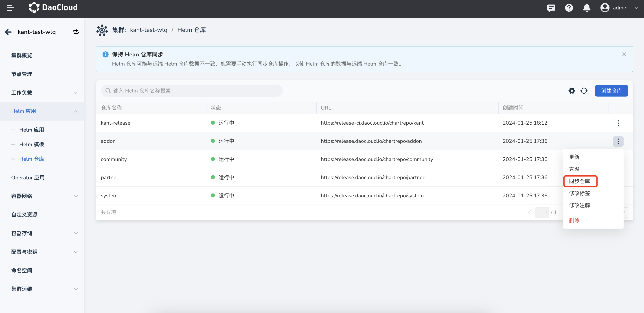Screen dimensions: 644x313
Task: Choose 删除 in the context menu
Action: [x=574, y=220]
